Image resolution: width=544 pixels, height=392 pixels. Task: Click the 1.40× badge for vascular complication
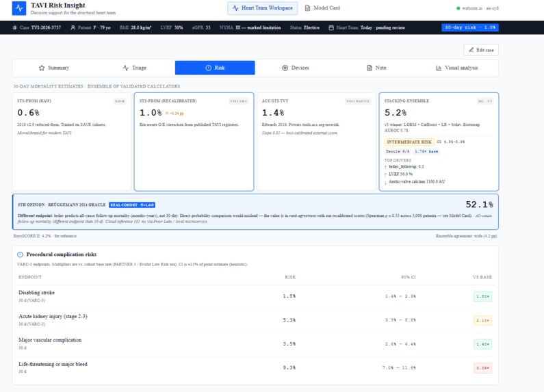(x=482, y=344)
